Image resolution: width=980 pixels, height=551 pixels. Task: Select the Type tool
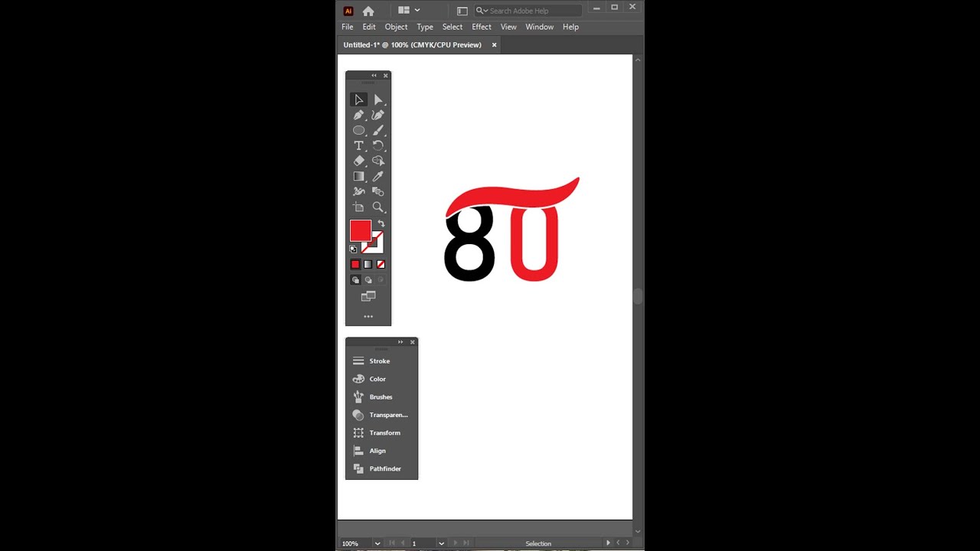pos(358,145)
